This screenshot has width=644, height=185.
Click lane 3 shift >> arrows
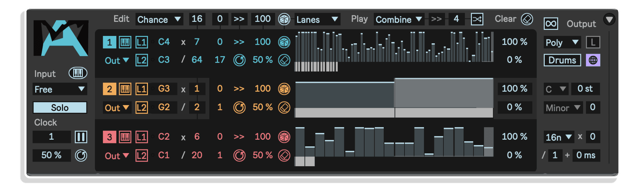tap(239, 137)
